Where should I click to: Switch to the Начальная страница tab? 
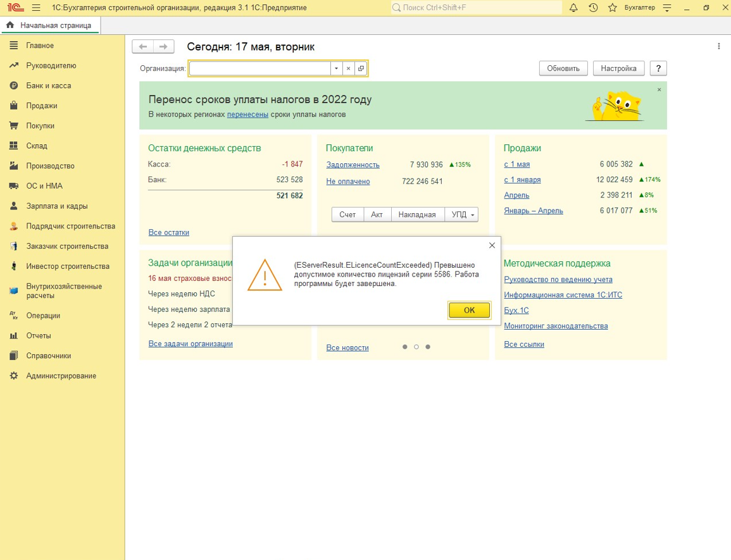(50, 25)
